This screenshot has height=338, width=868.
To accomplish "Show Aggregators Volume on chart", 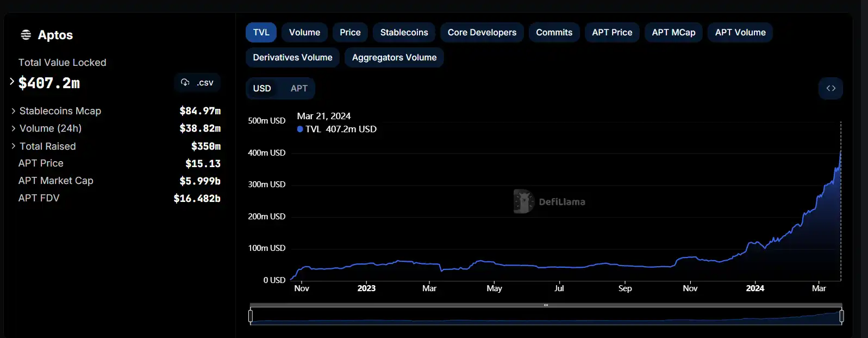I will point(394,58).
